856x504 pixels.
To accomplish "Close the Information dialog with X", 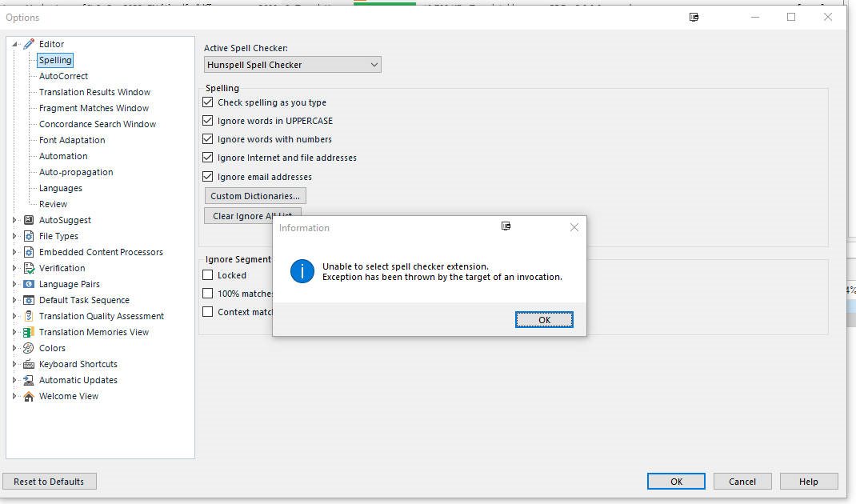I will [x=574, y=227].
